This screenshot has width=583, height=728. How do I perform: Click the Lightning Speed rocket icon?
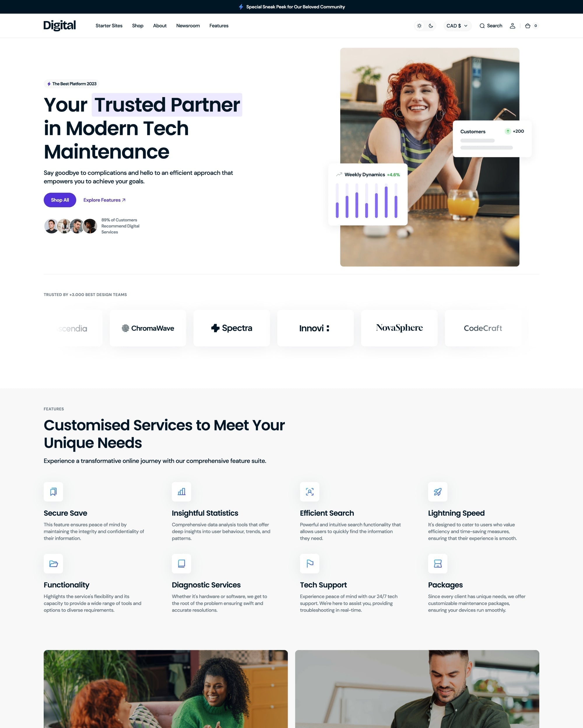pos(437,492)
